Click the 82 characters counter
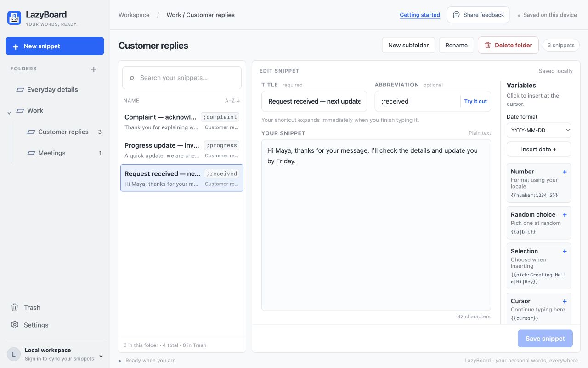The image size is (588, 368). click(474, 316)
